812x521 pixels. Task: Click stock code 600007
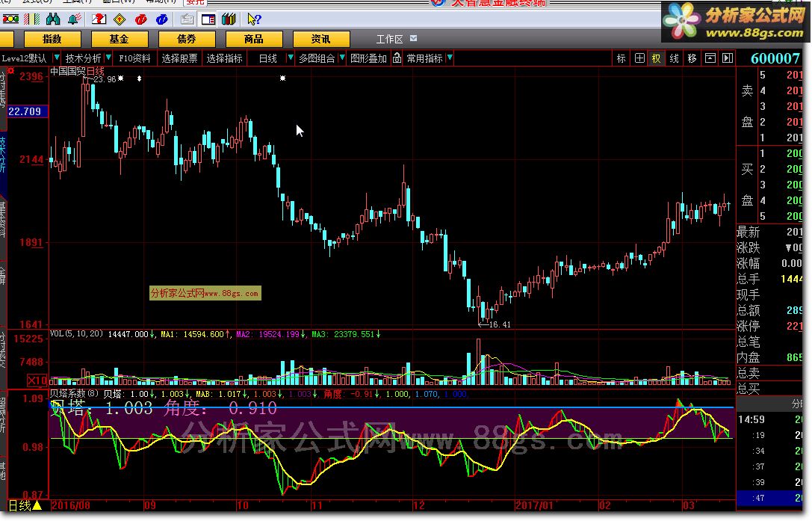[775, 58]
